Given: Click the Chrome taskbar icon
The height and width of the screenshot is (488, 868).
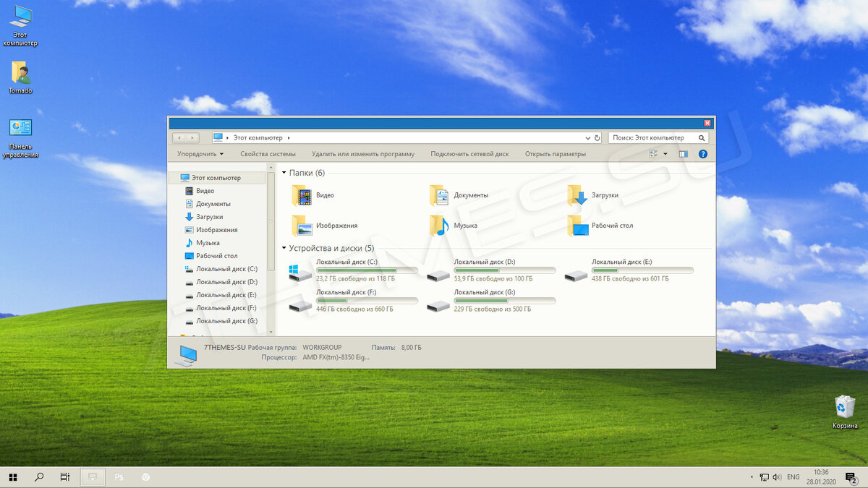Looking at the screenshot, I should pyautogui.click(x=145, y=477).
